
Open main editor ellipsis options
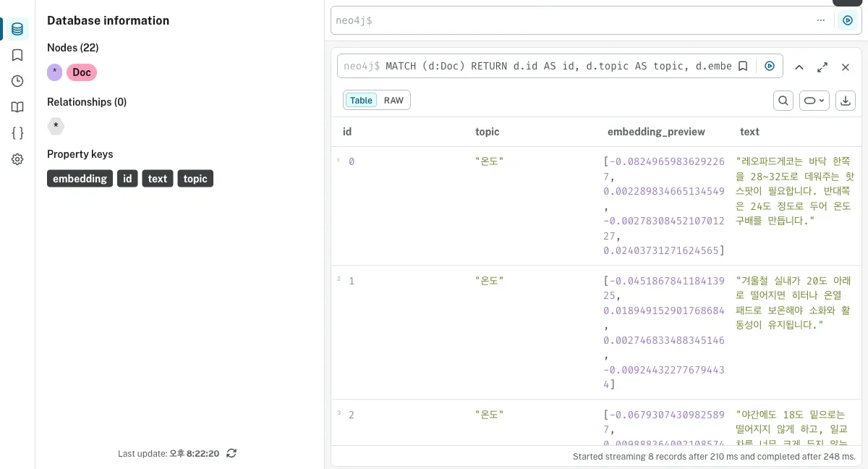click(820, 20)
